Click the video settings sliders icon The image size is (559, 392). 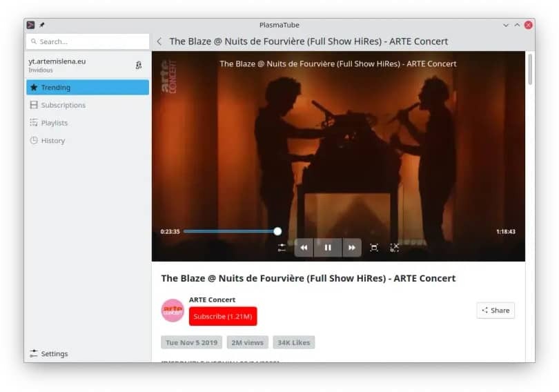point(282,248)
